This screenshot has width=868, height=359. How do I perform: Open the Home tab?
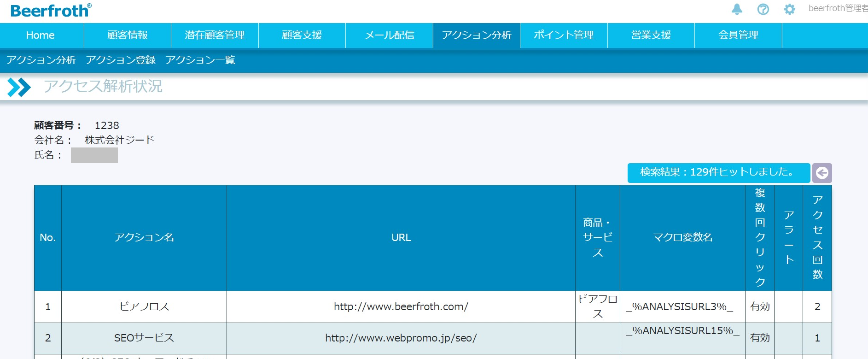point(41,35)
